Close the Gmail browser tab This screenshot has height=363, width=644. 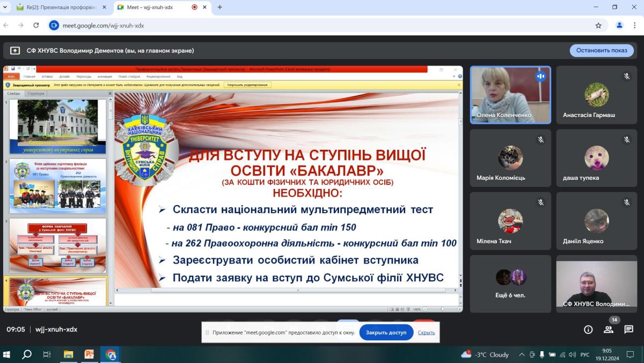(104, 7)
